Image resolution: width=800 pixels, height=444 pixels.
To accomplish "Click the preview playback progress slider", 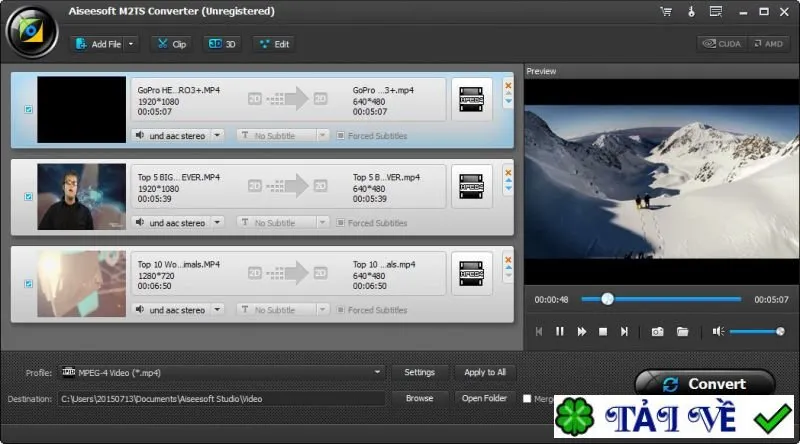I will point(661,300).
